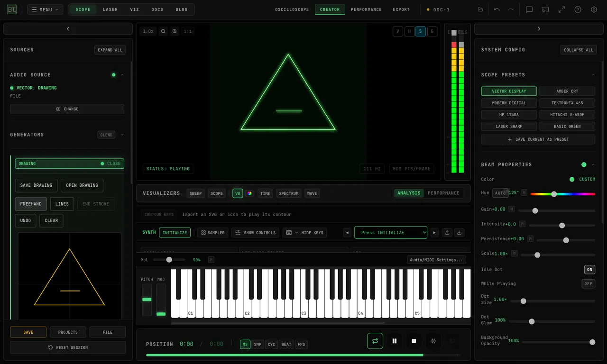The width and height of the screenshot is (607, 364).
Task: Zoom in the scope display
Action: coord(175,31)
